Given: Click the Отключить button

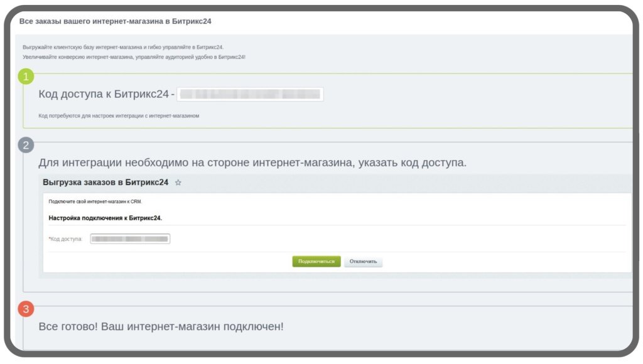Looking at the screenshot, I should click(363, 261).
